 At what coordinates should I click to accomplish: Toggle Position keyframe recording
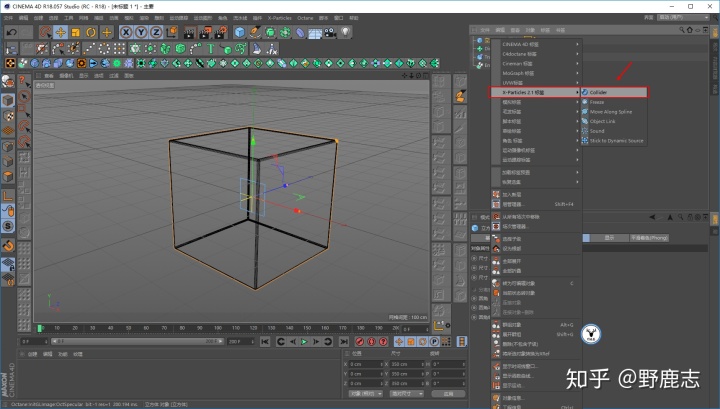click(x=399, y=342)
